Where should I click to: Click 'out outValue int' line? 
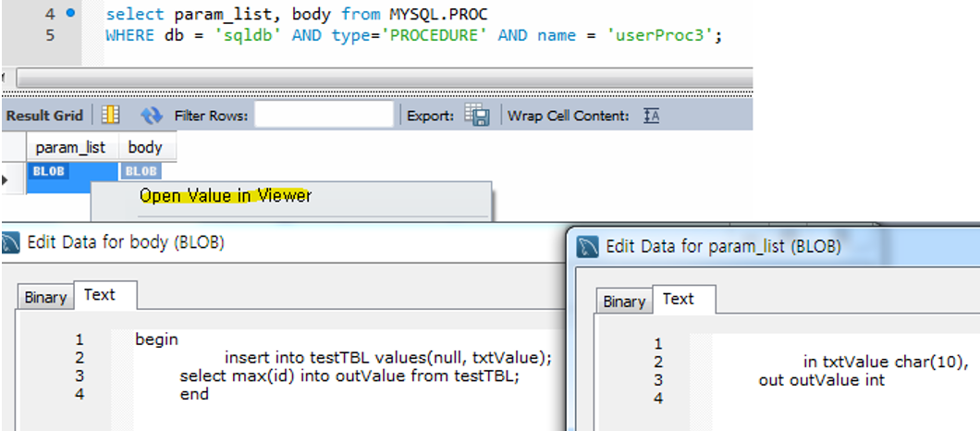pos(821,380)
